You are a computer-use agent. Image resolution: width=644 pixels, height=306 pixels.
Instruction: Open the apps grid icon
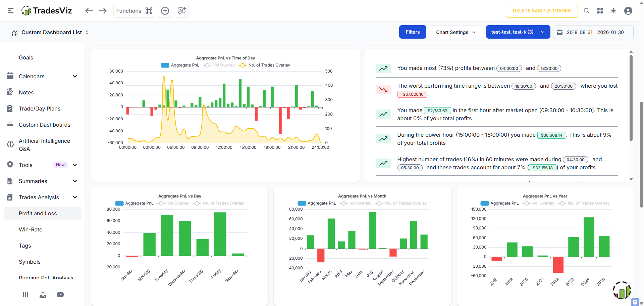tap(600, 11)
